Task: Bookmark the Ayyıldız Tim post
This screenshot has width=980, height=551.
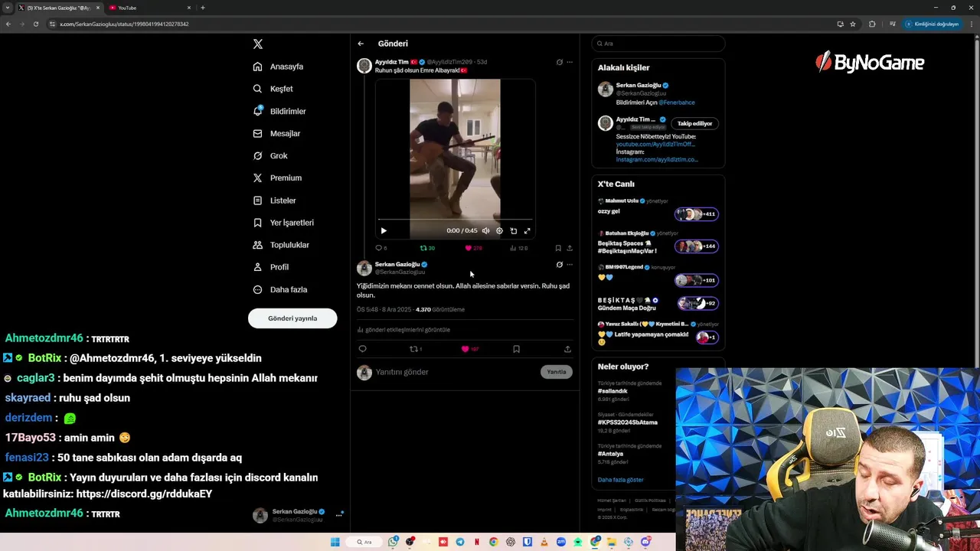Action: tap(558, 248)
